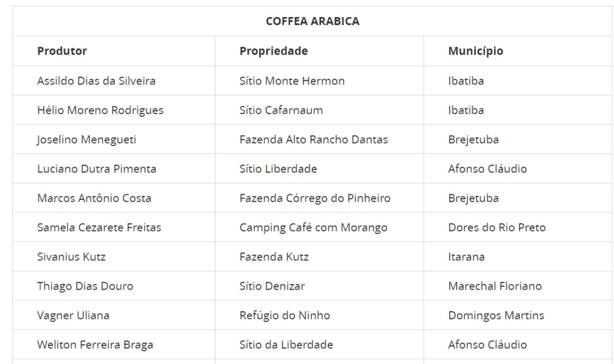Click the Município column header
Viewport: 614px width, 364px height.
475,51
